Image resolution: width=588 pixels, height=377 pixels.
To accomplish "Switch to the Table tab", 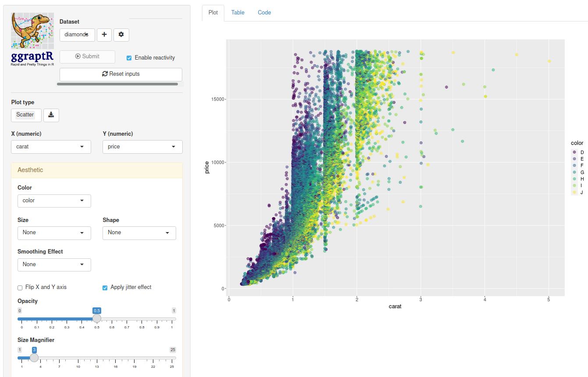I will [238, 13].
